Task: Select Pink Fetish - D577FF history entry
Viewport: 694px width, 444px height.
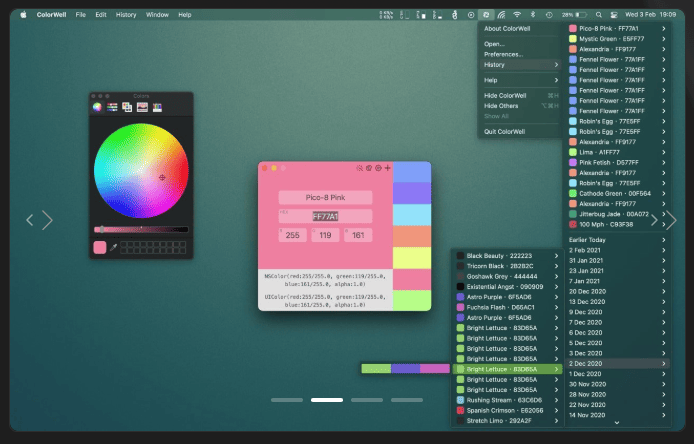Action: click(617, 162)
